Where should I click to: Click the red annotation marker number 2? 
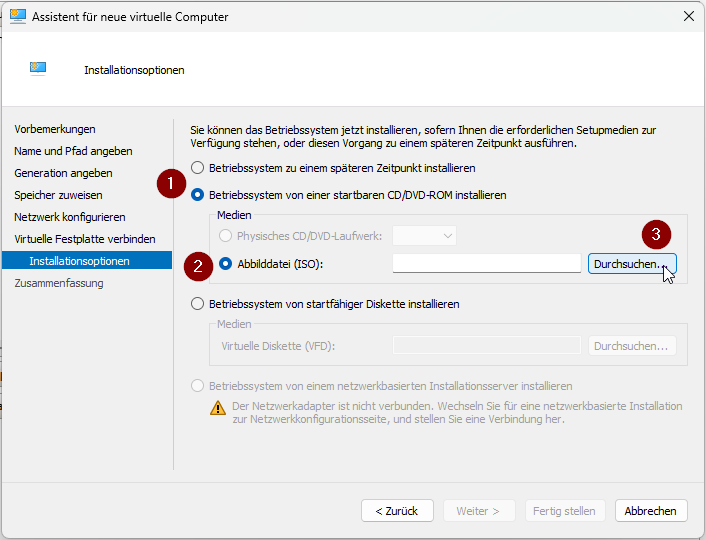[198, 265]
